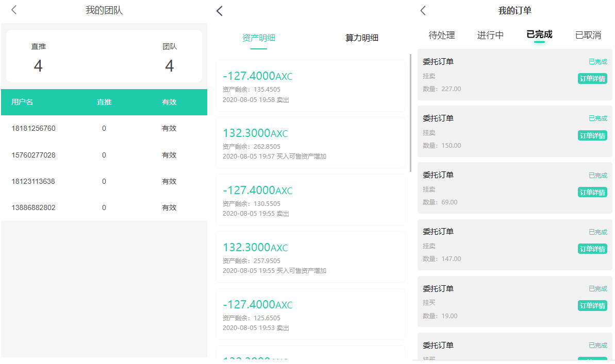
Task: Select the 已完成 orders tab
Action: tap(539, 34)
